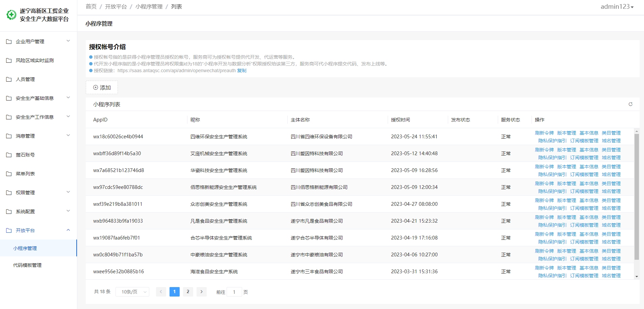Expand the 企业用户管理 menu chevron
644x309 pixels.
(68, 41)
